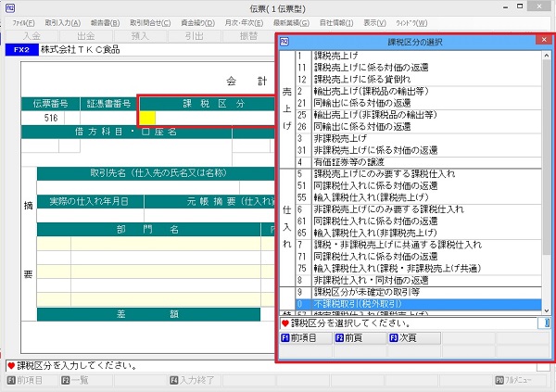Image resolution: width=556 pixels, height=392 pixels.
Task: Select row 61 同課税仕入れに係る対価の返還
Action: point(419,221)
